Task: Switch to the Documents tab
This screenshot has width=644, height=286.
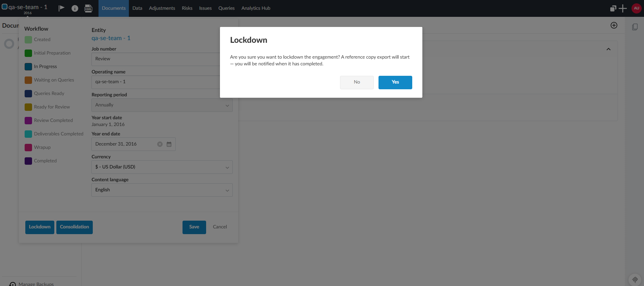Action: (x=114, y=8)
